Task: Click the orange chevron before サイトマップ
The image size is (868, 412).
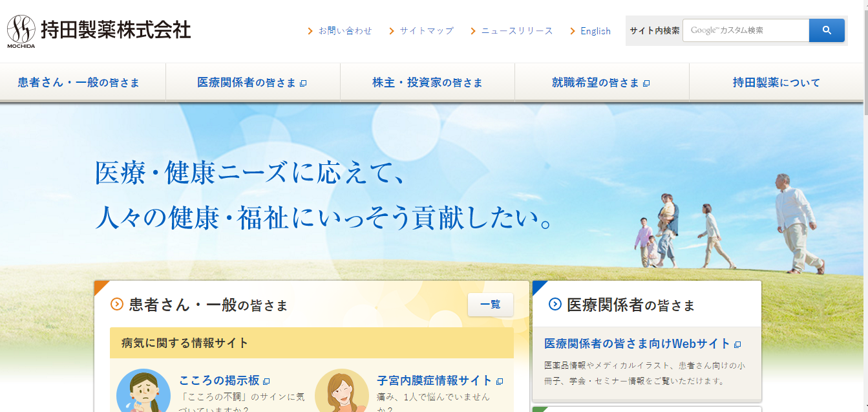Action: coord(392,31)
